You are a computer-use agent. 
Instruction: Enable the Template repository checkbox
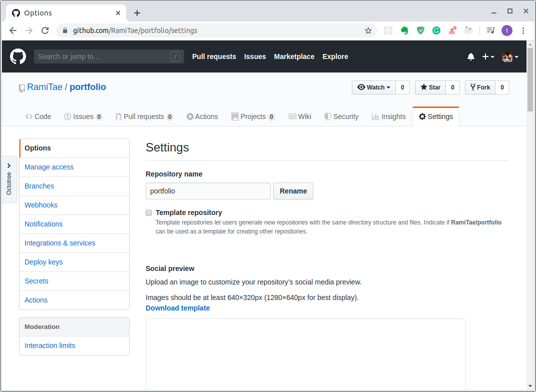[149, 212]
